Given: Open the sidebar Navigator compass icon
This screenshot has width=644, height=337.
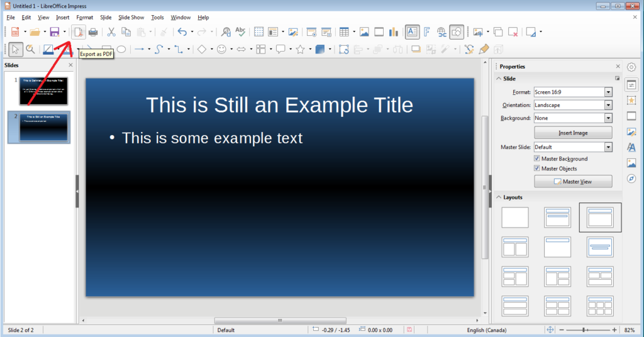Looking at the screenshot, I should pos(631,179).
